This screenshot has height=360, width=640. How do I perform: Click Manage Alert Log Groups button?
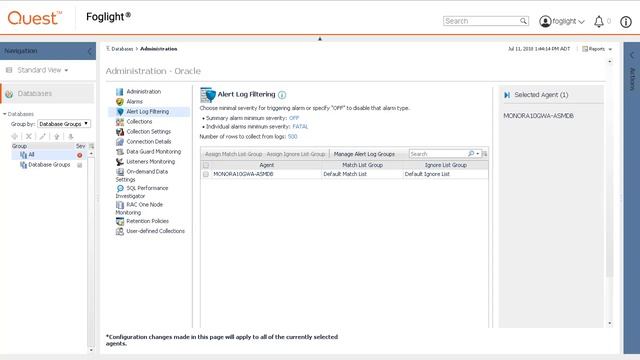pyautogui.click(x=364, y=154)
